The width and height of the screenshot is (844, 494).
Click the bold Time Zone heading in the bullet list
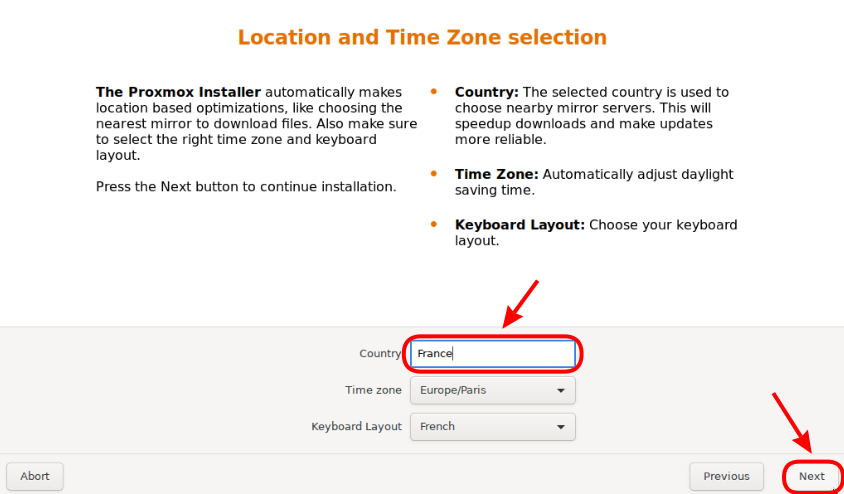(x=496, y=174)
